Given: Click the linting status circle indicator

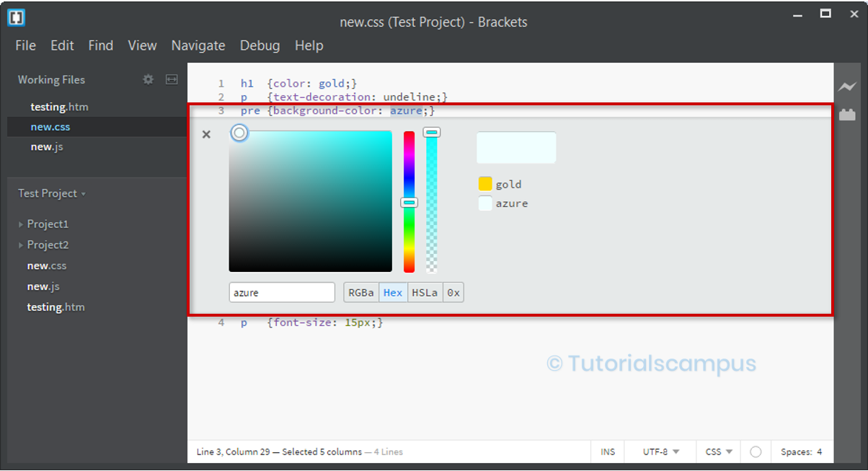Looking at the screenshot, I should (x=756, y=452).
